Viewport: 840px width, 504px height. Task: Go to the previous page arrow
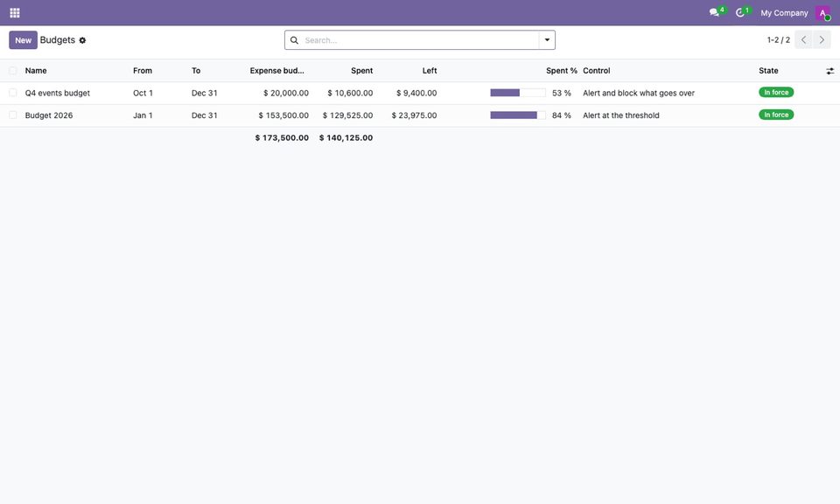click(x=803, y=40)
